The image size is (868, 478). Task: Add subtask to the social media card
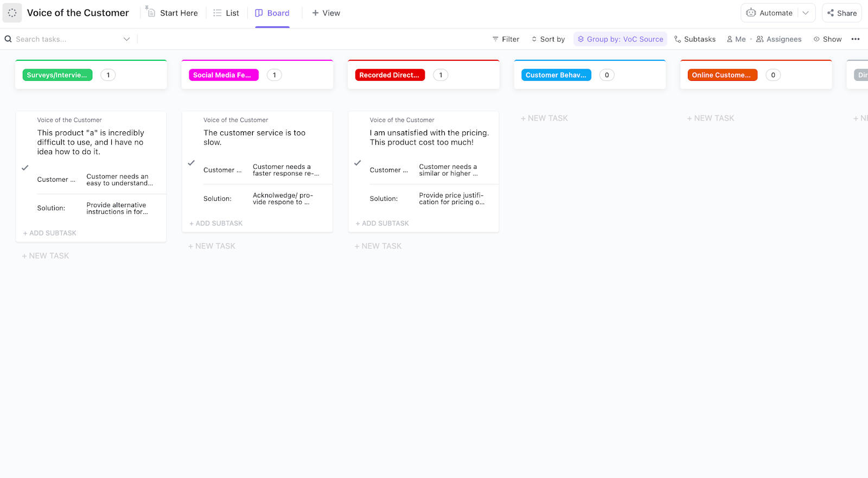pos(216,224)
